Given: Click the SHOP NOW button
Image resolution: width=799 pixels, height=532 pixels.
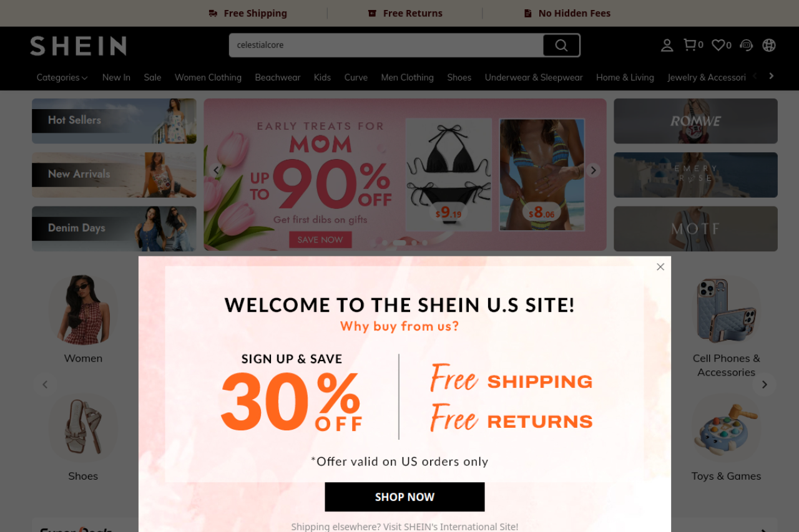Looking at the screenshot, I should pyautogui.click(x=404, y=497).
